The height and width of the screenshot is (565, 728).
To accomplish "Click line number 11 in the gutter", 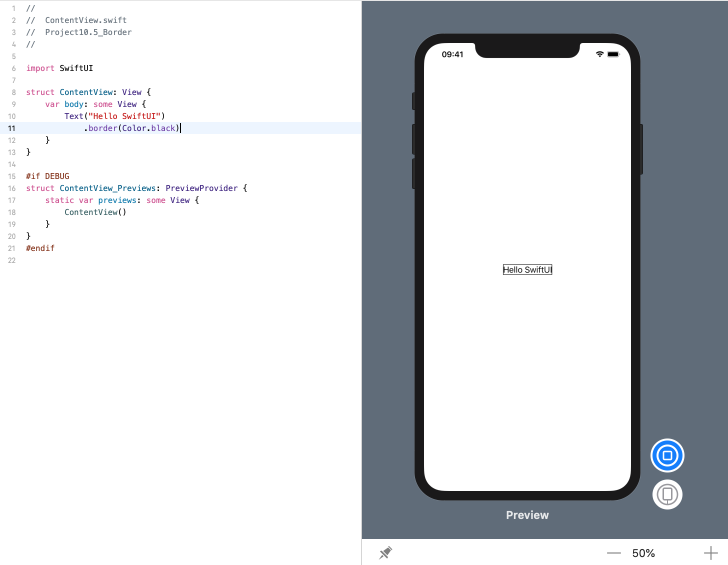I will coord(11,128).
